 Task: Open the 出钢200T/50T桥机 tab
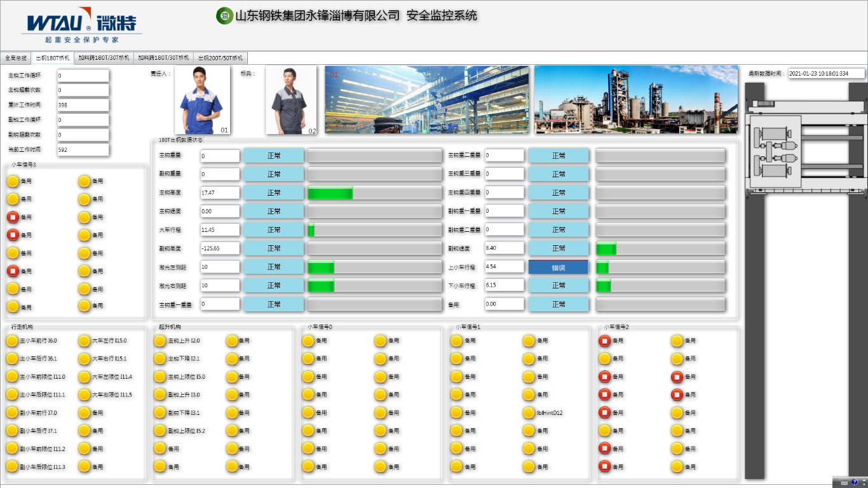click(220, 58)
